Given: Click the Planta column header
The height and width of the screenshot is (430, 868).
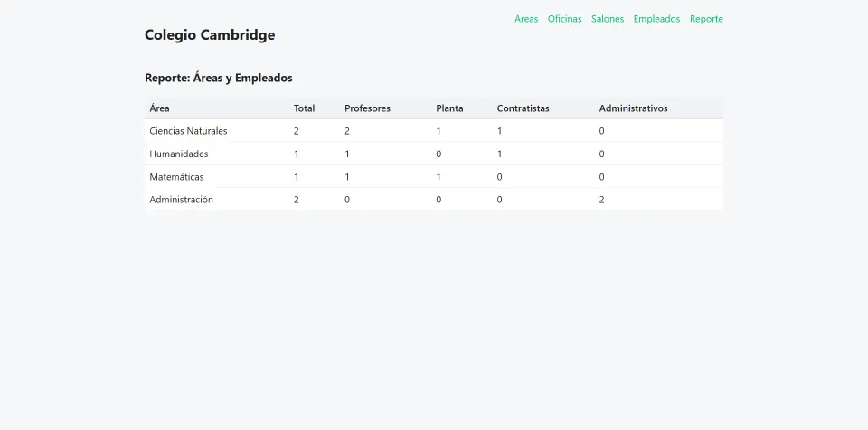Looking at the screenshot, I should click(449, 107).
